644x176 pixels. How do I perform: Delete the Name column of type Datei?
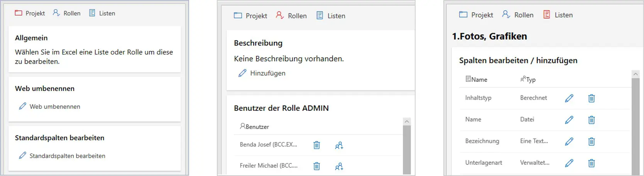(x=591, y=120)
